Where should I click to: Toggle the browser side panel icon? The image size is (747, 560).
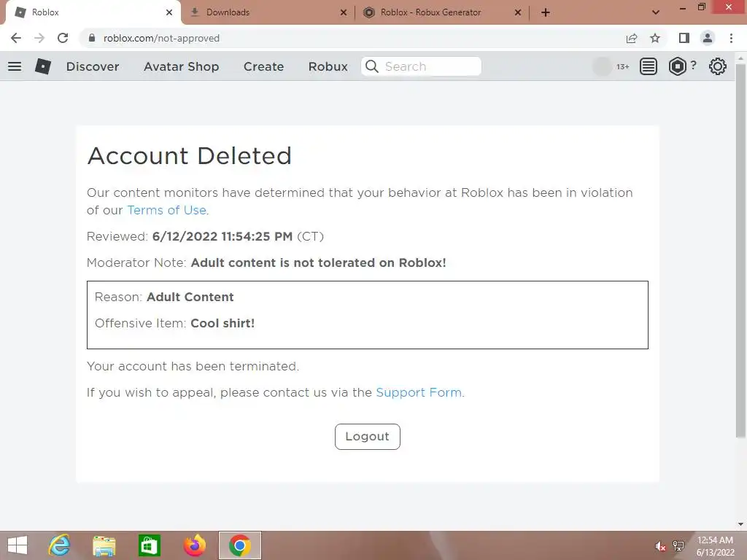coord(684,38)
